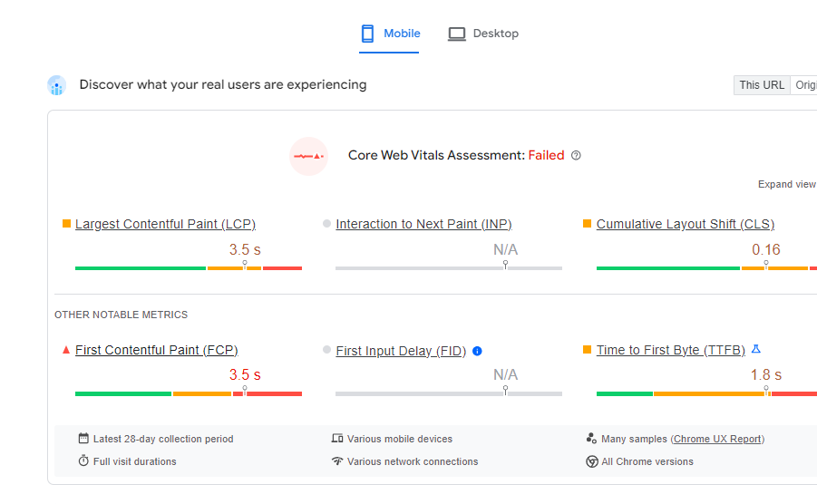Image resolution: width=817 pixels, height=504 pixels.
Task: Open the Chrome UX Report link
Action: pyautogui.click(x=717, y=439)
